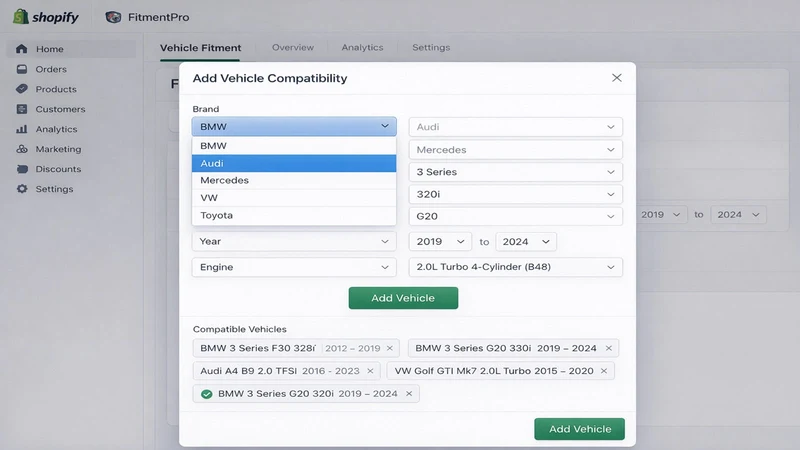Click the Marketing icon in sidebar
Viewport: 800px width, 450px height.
pyautogui.click(x=21, y=149)
